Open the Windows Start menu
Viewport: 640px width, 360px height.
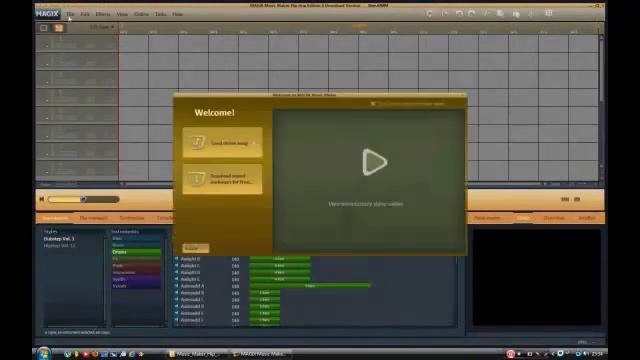44,353
